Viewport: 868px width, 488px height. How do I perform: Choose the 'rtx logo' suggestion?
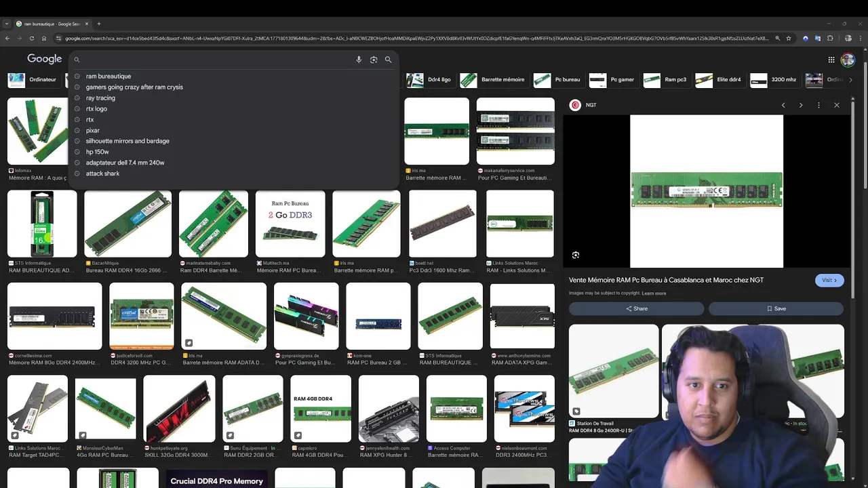click(96, 108)
